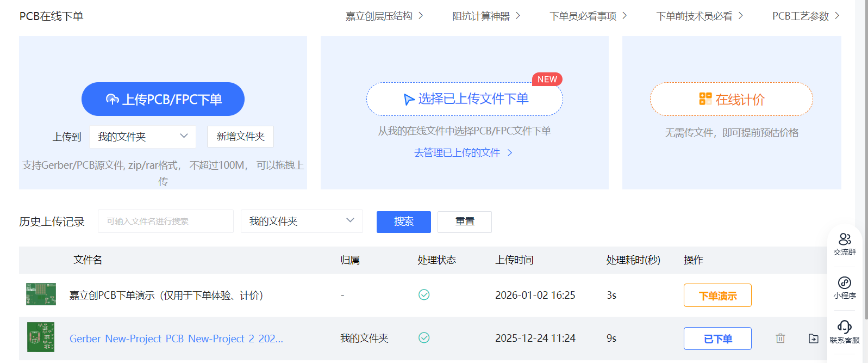Click 选择已上传文件下单 button
The image size is (868, 363).
(x=465, y=99)
